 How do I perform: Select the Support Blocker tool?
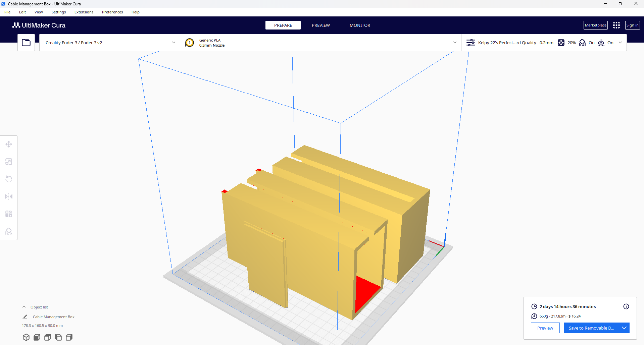tap(9, 231)
